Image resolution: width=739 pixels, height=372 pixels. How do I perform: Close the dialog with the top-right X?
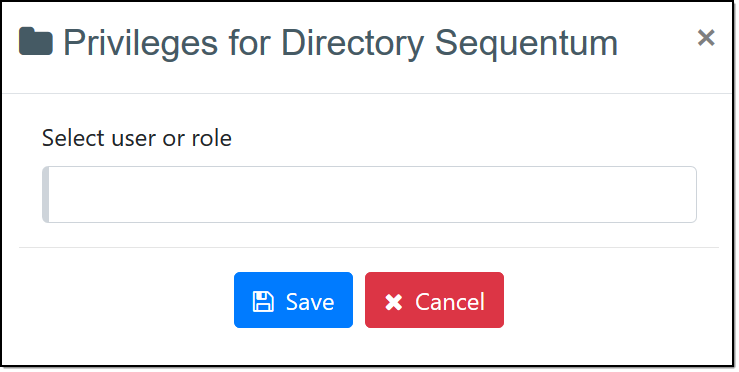[706, 38]
